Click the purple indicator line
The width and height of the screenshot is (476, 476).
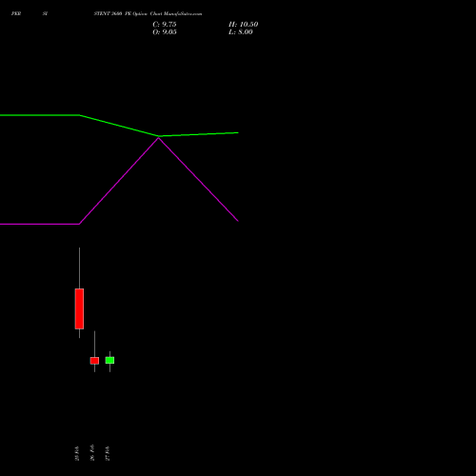119,181
